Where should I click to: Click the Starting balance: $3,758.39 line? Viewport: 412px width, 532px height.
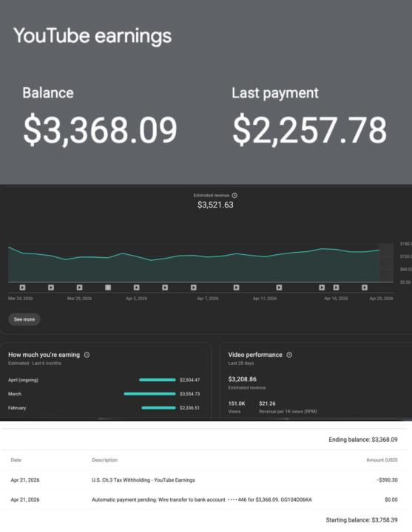(362, 519)
